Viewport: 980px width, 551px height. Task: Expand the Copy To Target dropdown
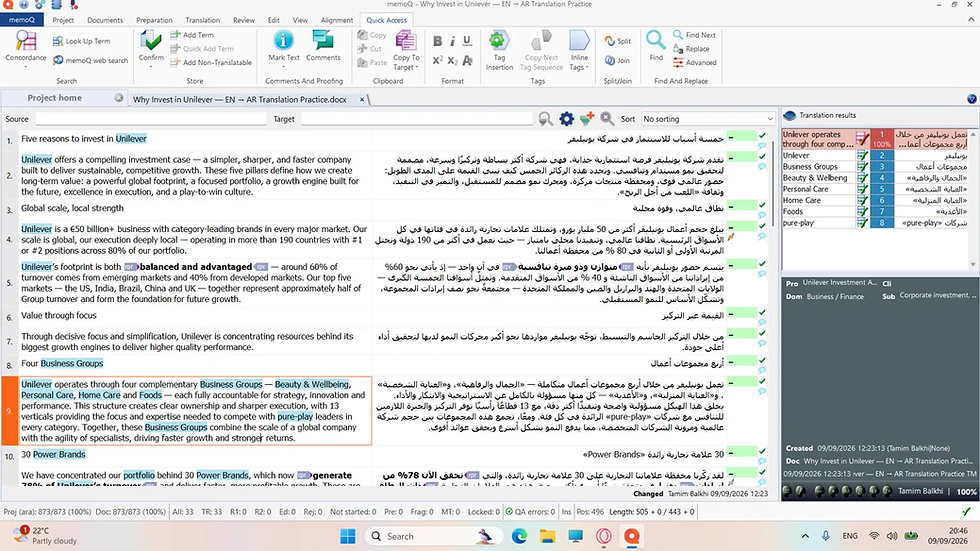point(417,67)
